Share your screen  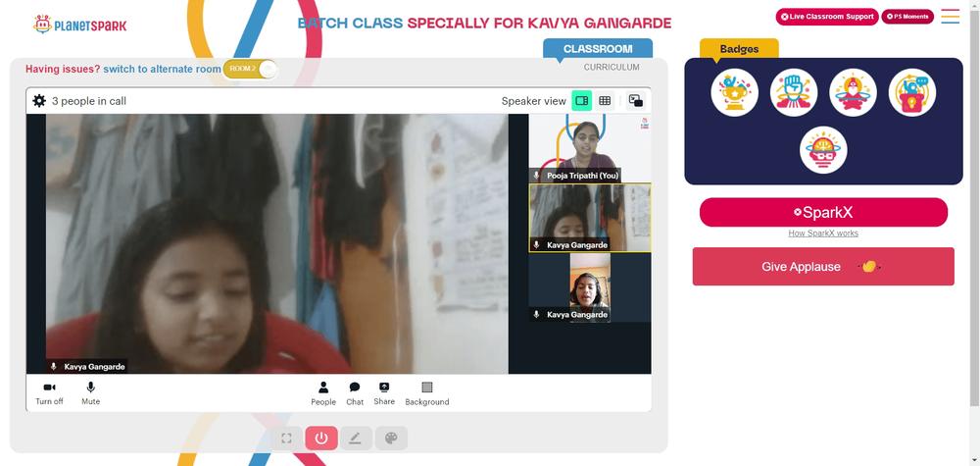point(384,393)
